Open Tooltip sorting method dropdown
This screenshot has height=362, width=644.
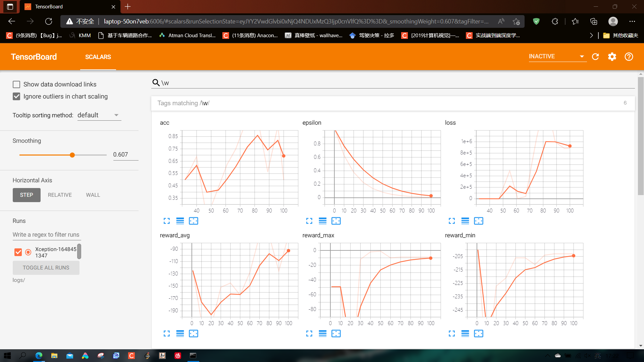click(99, 115)
